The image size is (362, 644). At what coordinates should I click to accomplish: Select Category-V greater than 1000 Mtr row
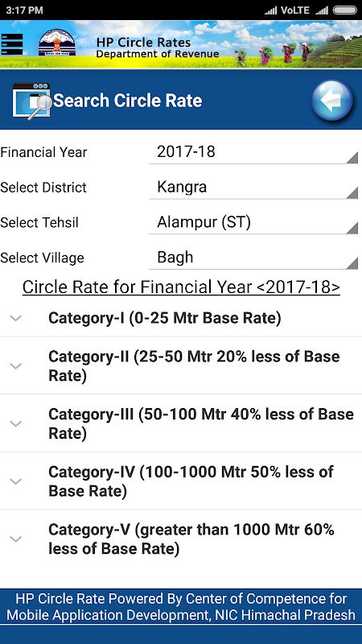(x=181, y=539)
